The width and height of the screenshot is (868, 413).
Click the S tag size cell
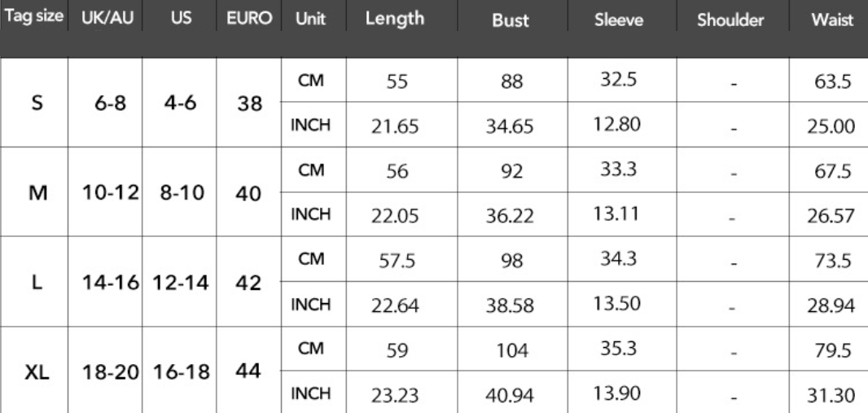click(x=37, y=103)
